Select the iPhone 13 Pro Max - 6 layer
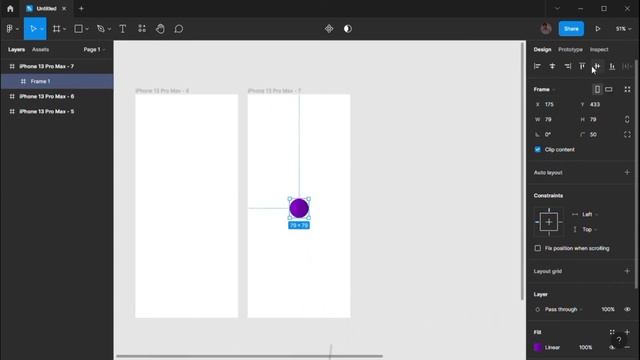Viewport: 640px width, 360px height. click(x=57, y=96)
